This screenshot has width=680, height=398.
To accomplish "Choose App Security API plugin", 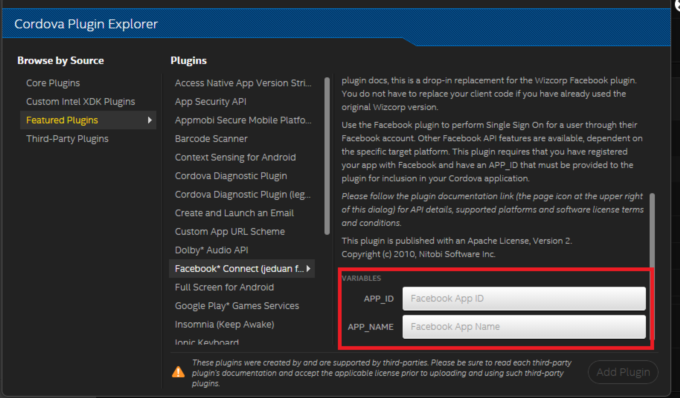I will click(x=210, y=101).
